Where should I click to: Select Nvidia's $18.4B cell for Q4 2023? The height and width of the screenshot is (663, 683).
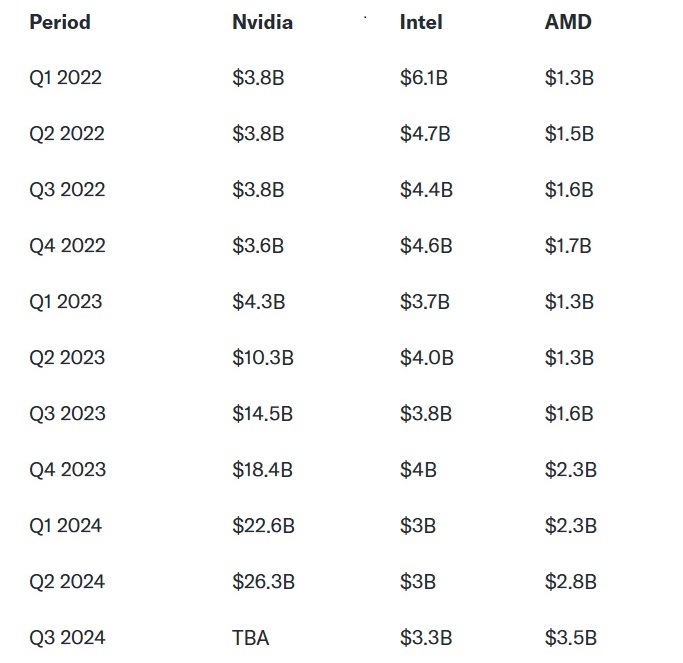pos(262,470)
